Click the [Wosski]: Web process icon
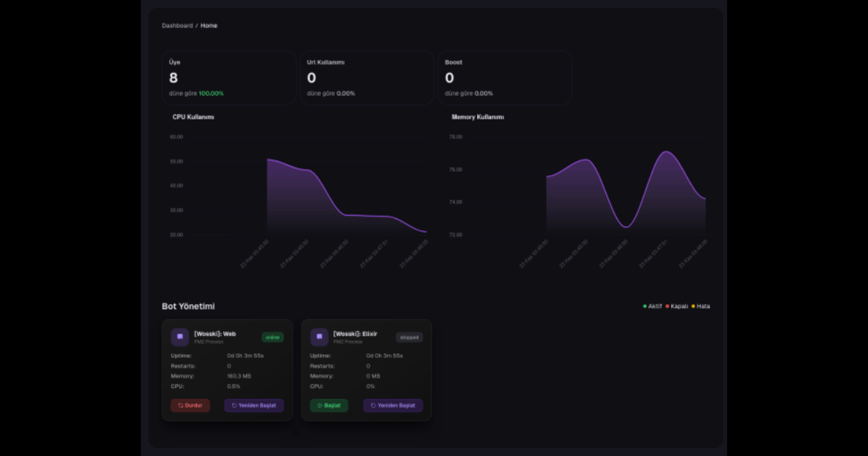 179,337
